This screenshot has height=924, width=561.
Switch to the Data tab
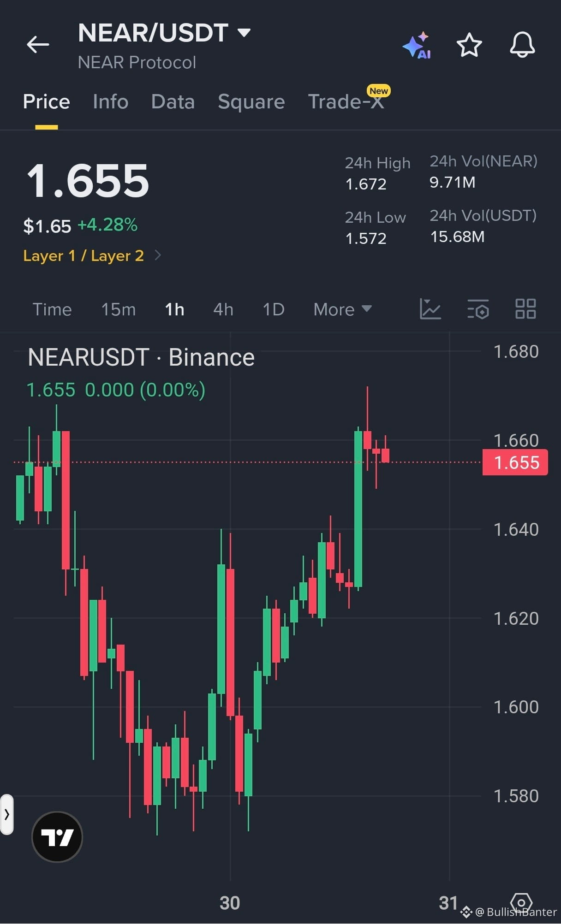click(173, 101)
